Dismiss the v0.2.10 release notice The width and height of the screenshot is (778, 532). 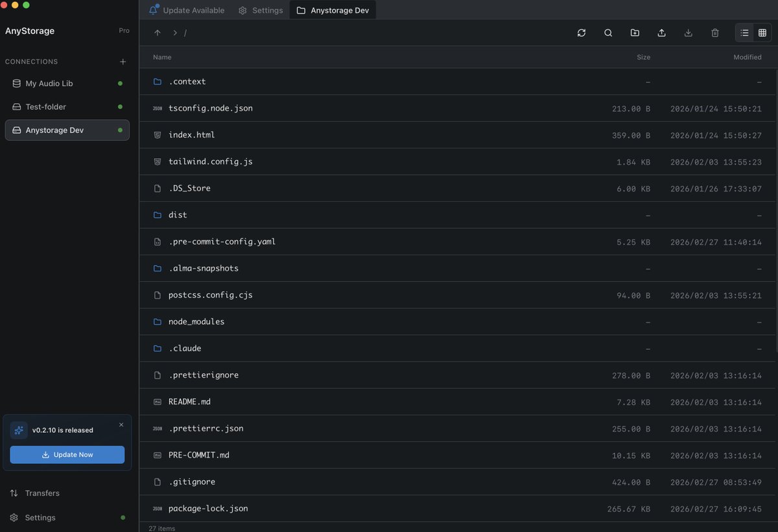tap(121, 425)
